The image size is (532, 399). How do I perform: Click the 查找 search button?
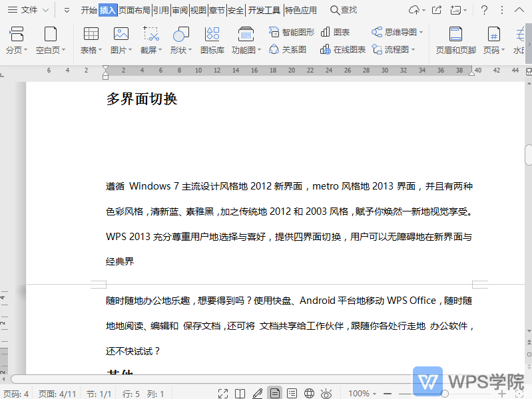point(344,10)
